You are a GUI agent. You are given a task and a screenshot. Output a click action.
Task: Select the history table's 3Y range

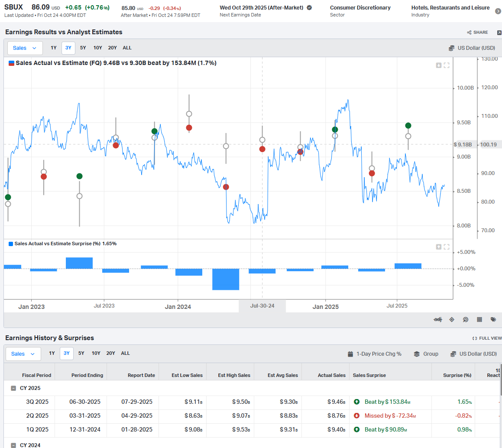coord(67,353)
